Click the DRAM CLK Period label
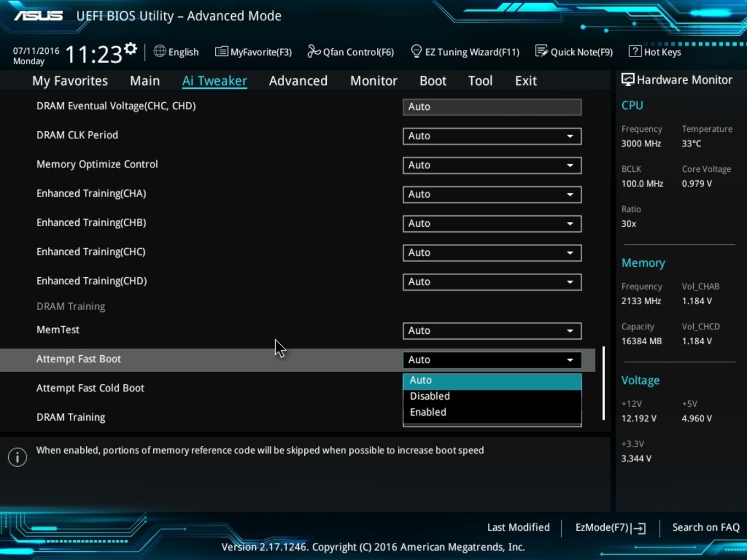The height and width of the screenshot is (560, 747). pos(77,135)
